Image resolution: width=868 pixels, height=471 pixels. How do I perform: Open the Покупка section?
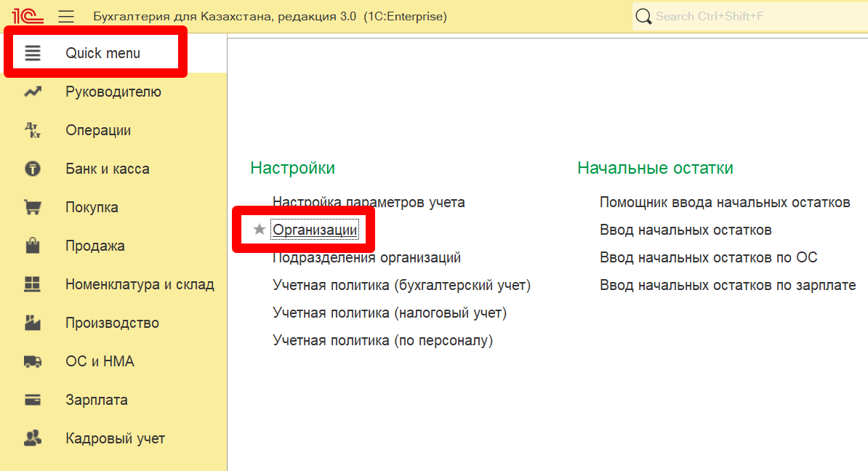92,207
